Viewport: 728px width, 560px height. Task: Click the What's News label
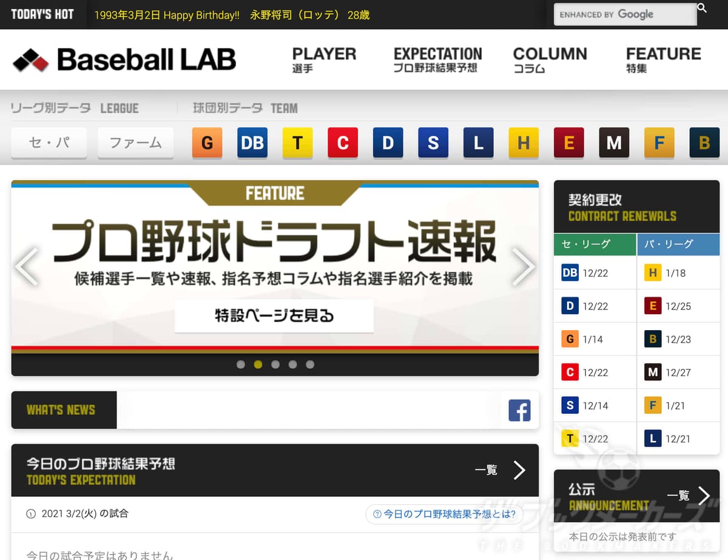click(64, 410)
